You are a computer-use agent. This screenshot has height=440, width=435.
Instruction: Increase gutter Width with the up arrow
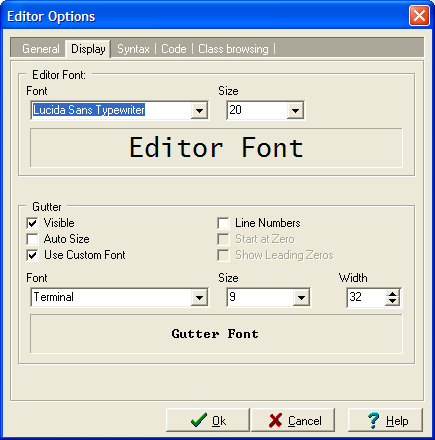click(x=392, y=294)
